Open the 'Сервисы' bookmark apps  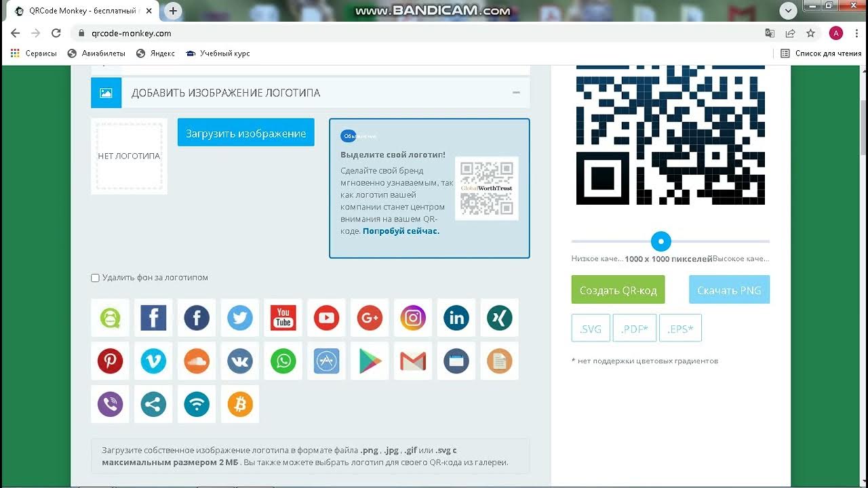point(34,54)
